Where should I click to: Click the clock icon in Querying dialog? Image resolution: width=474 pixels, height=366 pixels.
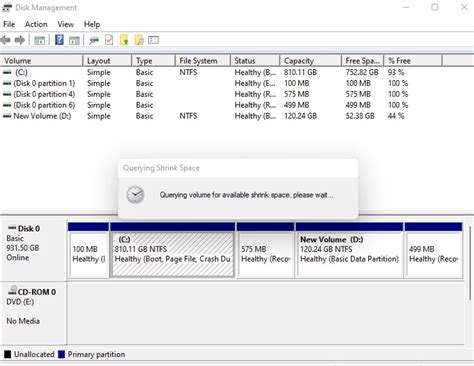pos(135,195)
